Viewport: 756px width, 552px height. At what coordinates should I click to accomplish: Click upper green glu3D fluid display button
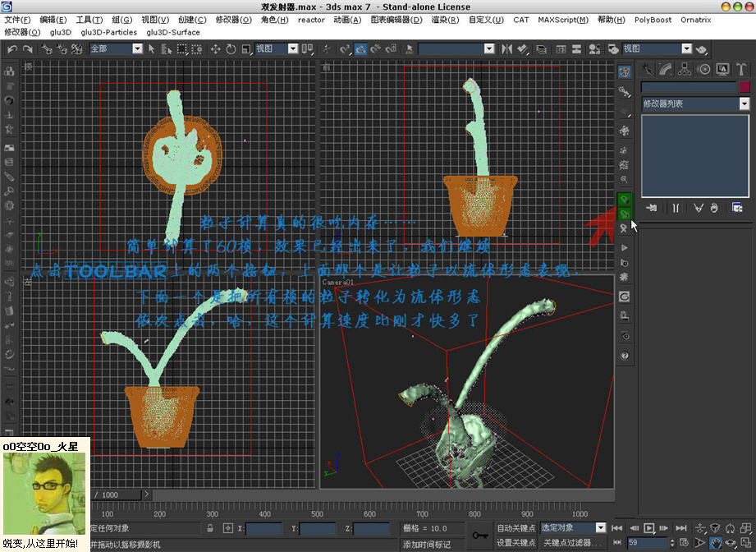625,199
